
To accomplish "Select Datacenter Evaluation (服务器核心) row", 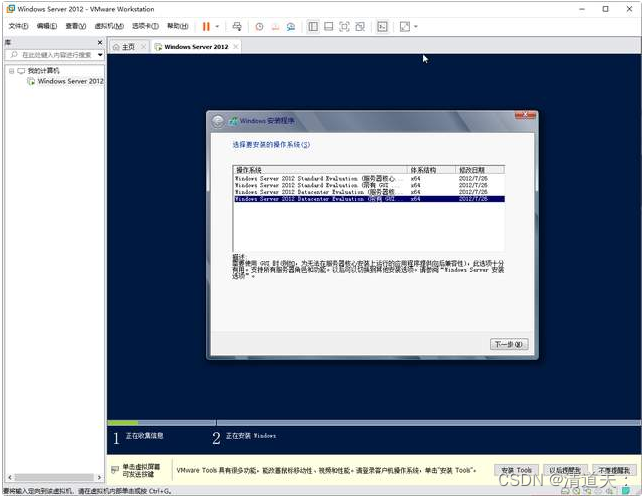I will tap(369, 192).
